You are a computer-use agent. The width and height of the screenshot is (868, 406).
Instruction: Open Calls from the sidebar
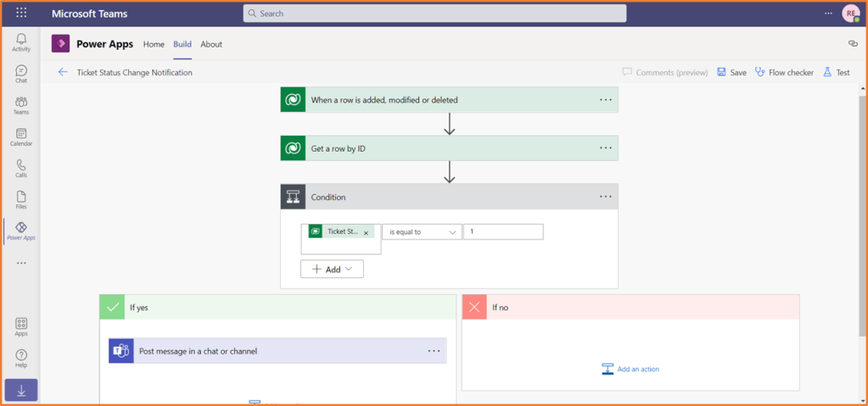tap(21, 169)
